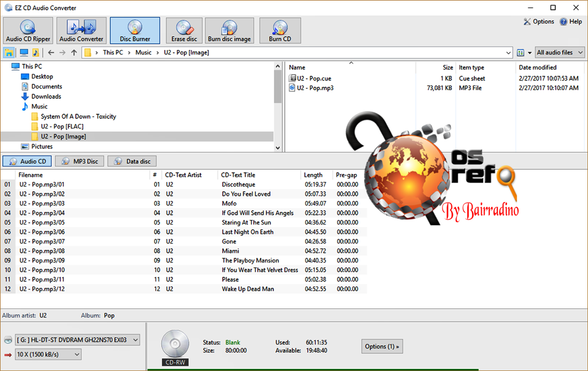Open System Of A Down - Toxicity folder
This screenshot has height=371, width=588.
78,117
